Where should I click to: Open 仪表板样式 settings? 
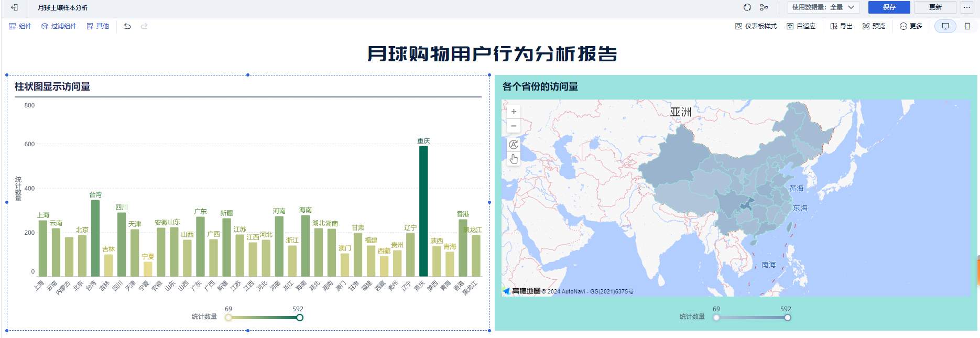(756, 26)
